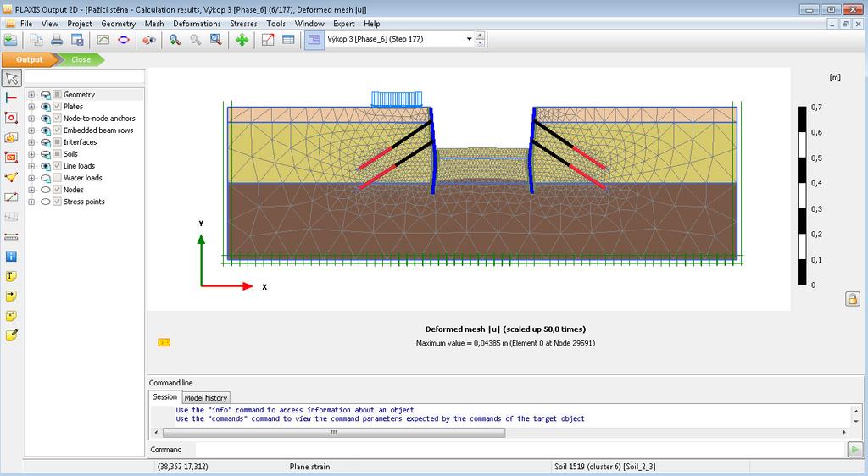
Task: Toggle the Nodes row checkbox
Action: (x=57, y=190)
